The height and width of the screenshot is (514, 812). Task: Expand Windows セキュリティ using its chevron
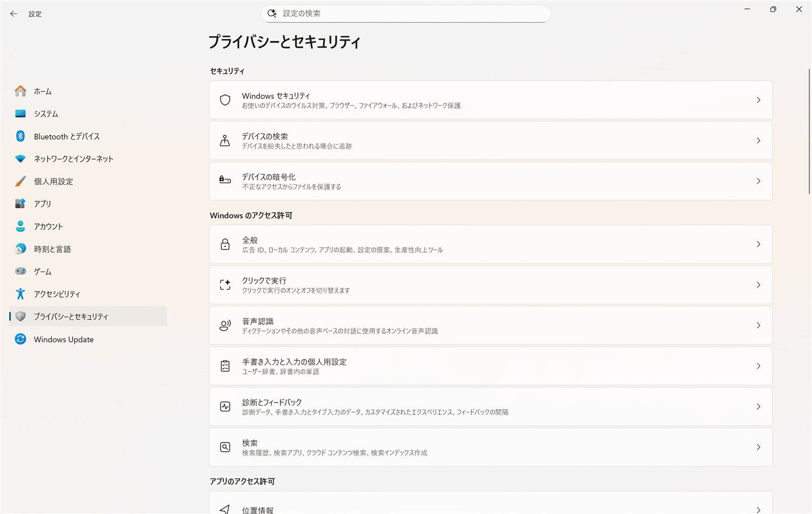click(x=758, y=100)
